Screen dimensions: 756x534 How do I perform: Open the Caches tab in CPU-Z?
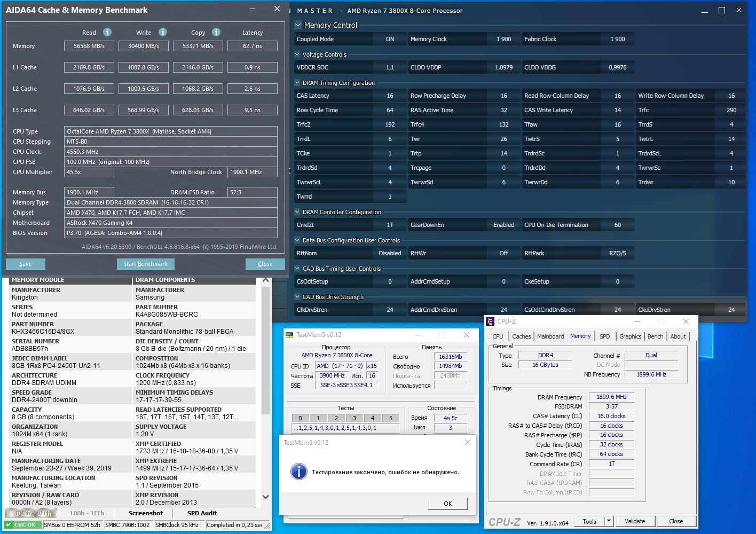522,336
